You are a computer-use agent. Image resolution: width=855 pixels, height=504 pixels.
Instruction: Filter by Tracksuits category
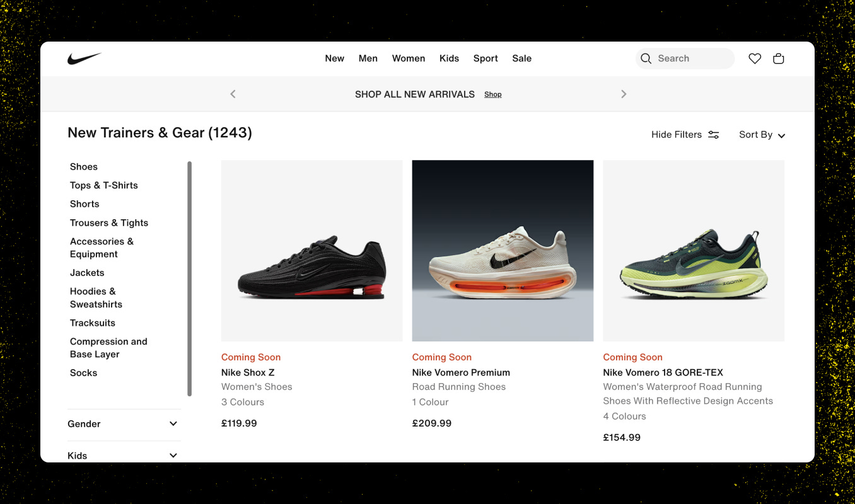[93, 323]
